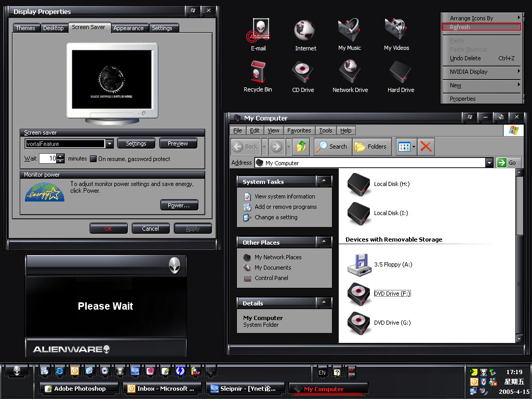This screenshot has height=399, width=532.
Task: Click the screen saver Settings button
Action: [136, 143]
